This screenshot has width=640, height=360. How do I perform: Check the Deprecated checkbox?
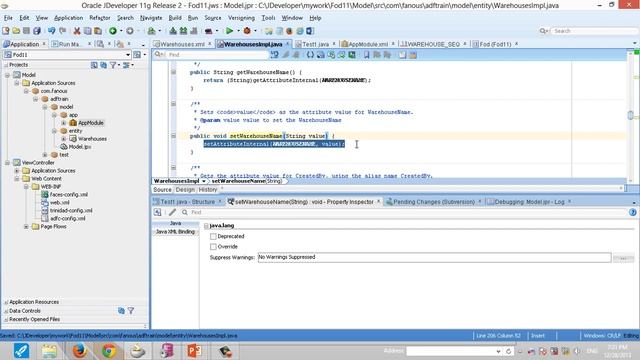(213, 236)
